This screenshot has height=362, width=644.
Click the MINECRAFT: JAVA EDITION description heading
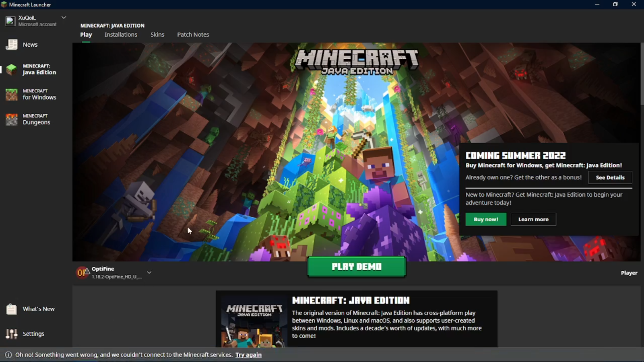pos(351,300)
